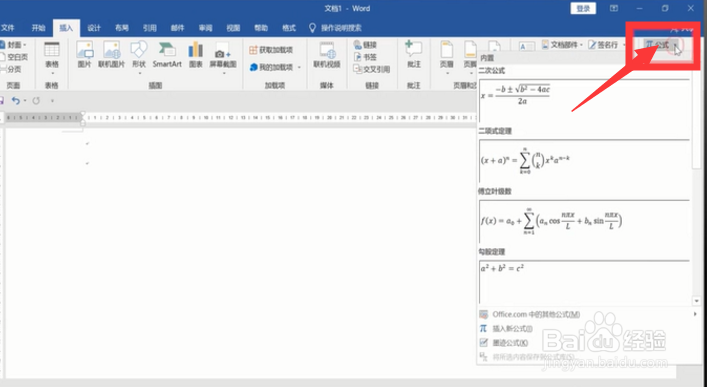707x387 pixels.
Task: Add a Bookmark (书签)
Action: [x=366, y=57]
